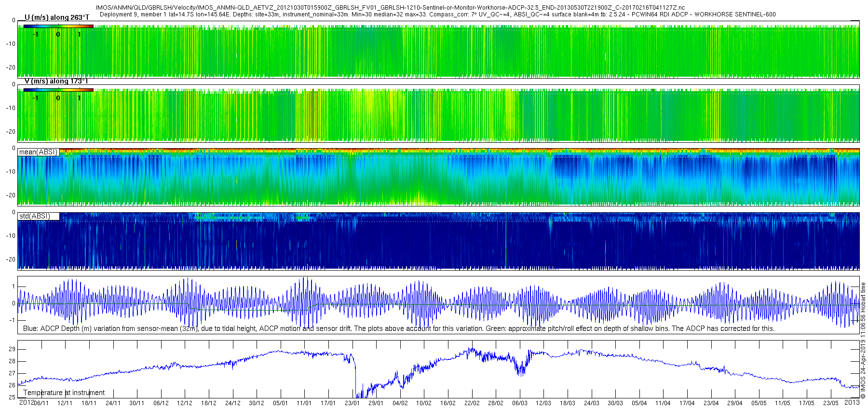Click the 23/05 date tick label
868x410 pixels.
point(831,403)
